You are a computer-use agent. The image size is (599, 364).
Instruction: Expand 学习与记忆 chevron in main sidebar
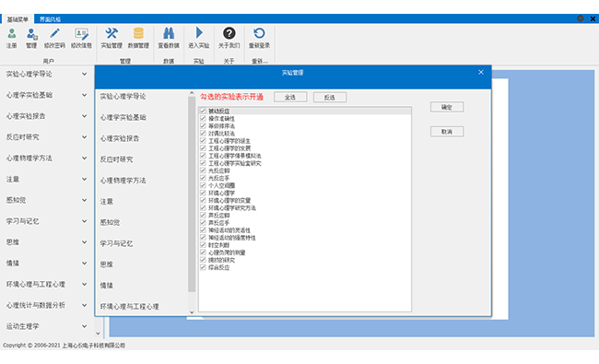[x=85, y=221]
